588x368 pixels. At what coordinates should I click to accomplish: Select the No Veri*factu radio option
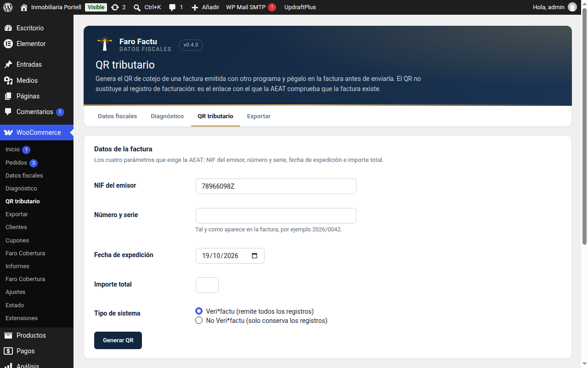[199, 321]
